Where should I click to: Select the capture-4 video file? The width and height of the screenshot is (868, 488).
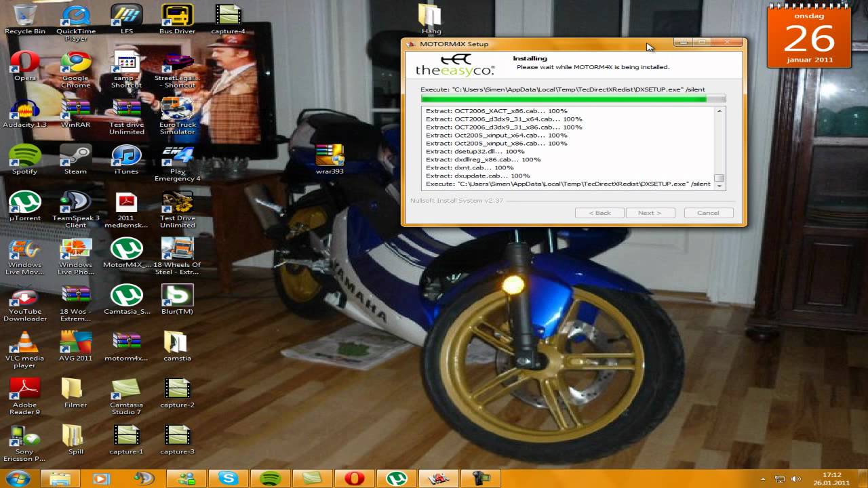tap(228, 19)
